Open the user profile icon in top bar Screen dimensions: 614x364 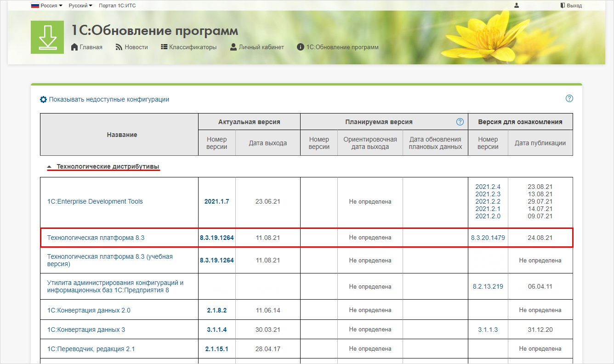(517, 6)
